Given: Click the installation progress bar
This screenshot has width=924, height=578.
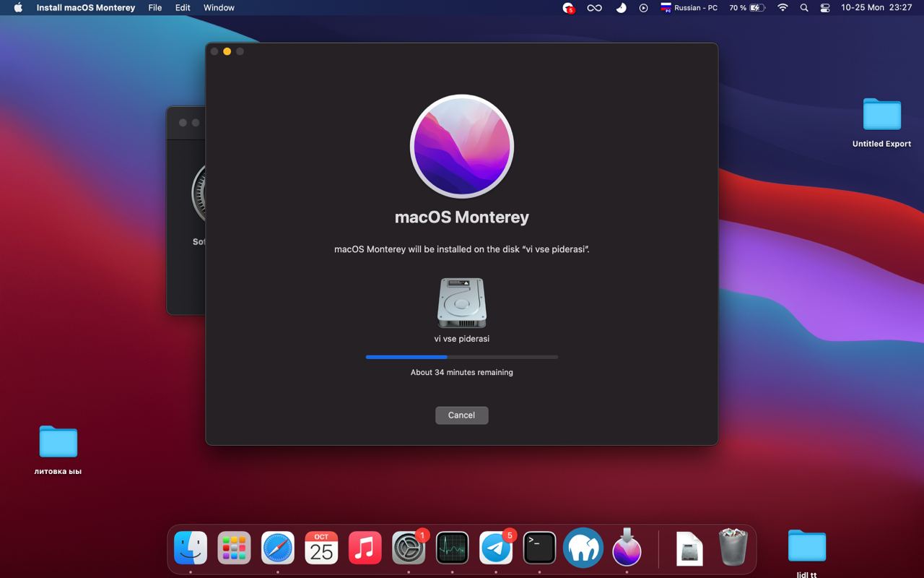Looking at the screenshot, I should click(462, 357).
